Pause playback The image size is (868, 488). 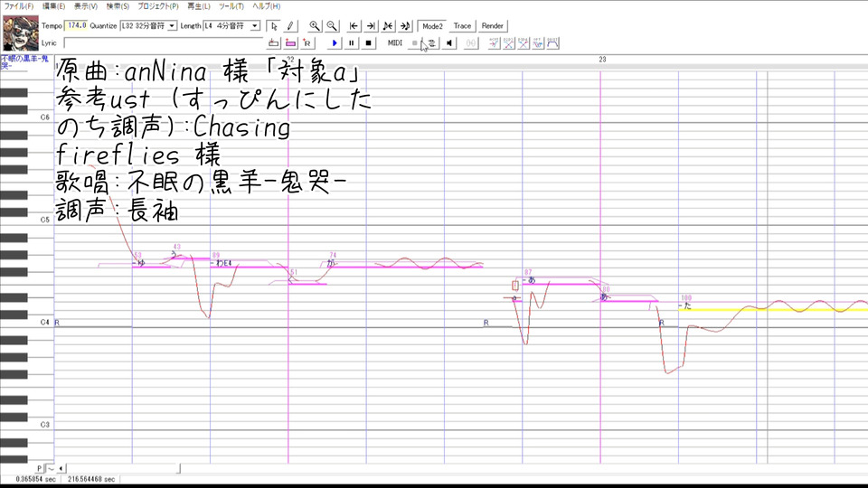point(352,43)
